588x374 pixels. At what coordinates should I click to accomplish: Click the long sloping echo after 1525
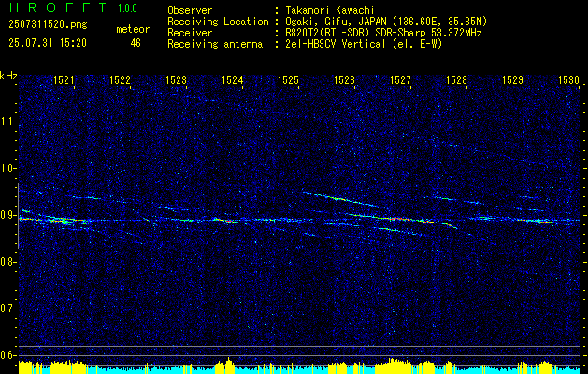click(x=346, y=199)
